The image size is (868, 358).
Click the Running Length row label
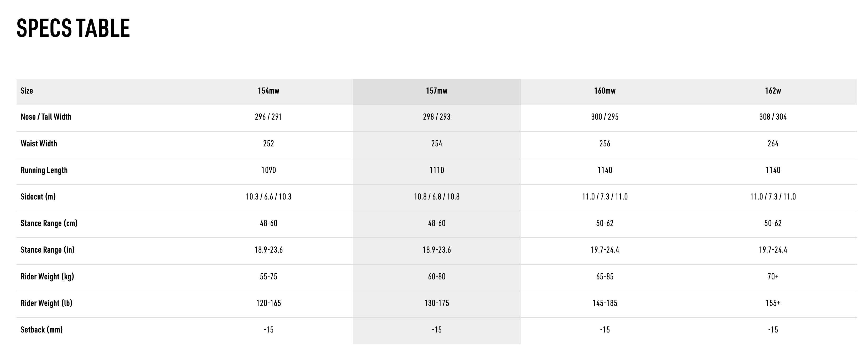click(x=44, y=170)
